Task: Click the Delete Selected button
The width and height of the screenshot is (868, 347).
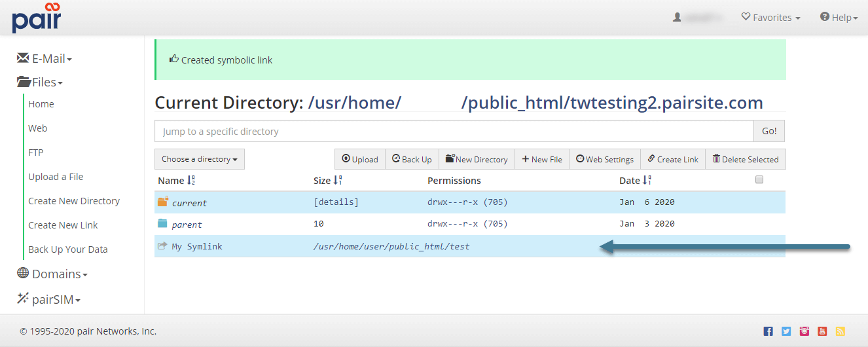Action: pyautogui.click(x=746, y=159)
